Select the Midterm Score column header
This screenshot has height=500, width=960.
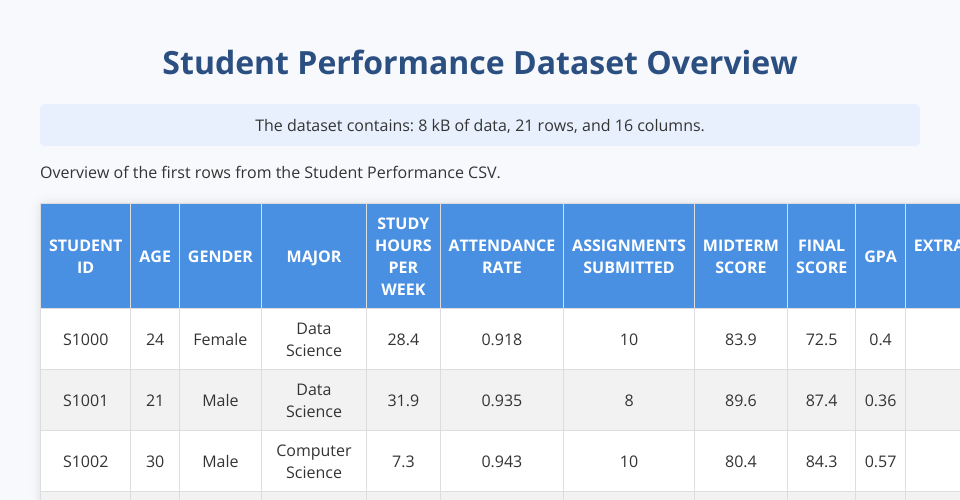point(740,256)
